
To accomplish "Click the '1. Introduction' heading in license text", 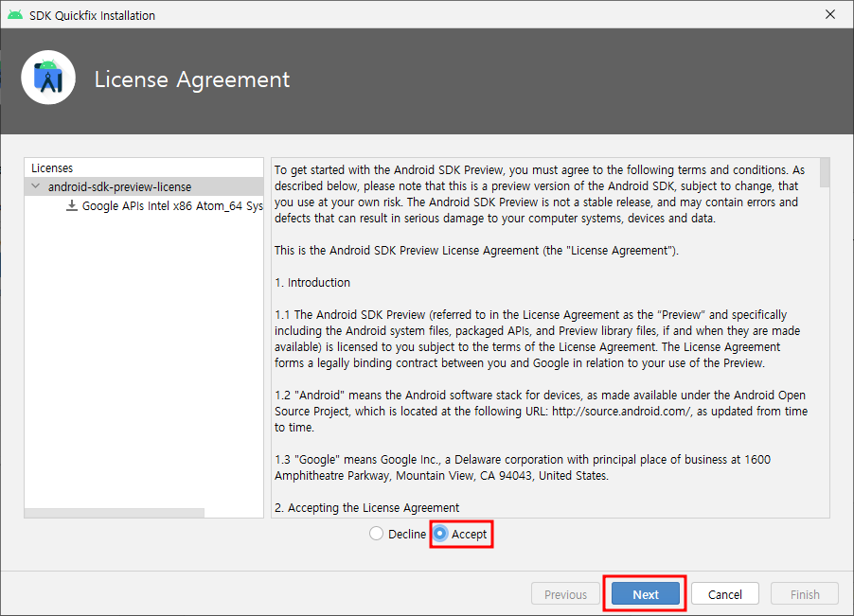I will tap(312, 282).
